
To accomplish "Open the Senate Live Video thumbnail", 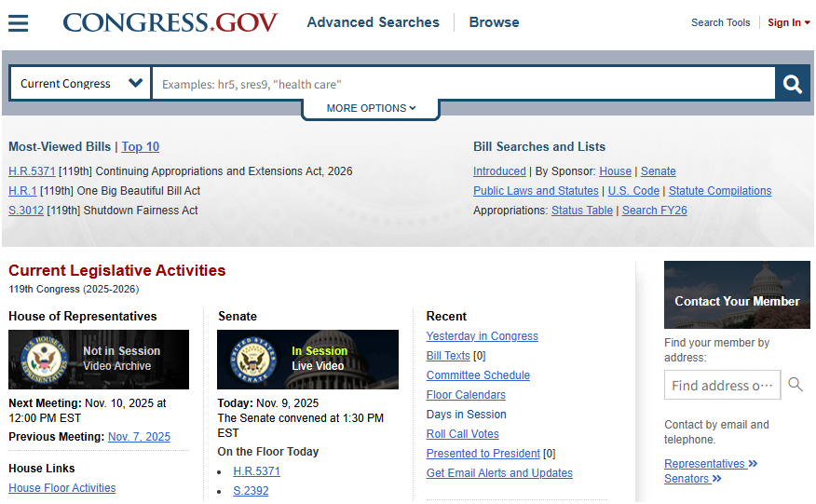I will point(307,360).
